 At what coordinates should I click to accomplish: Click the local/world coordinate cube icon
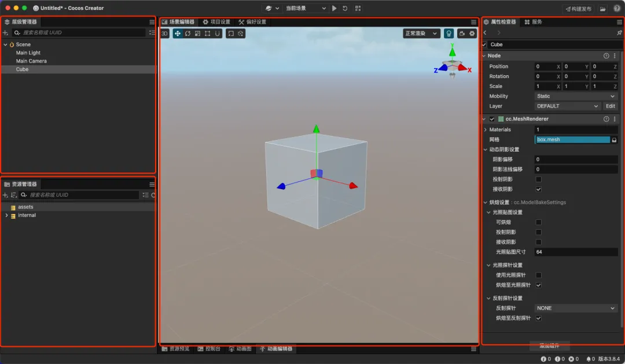pyautogui.click(x=240, y=34)
